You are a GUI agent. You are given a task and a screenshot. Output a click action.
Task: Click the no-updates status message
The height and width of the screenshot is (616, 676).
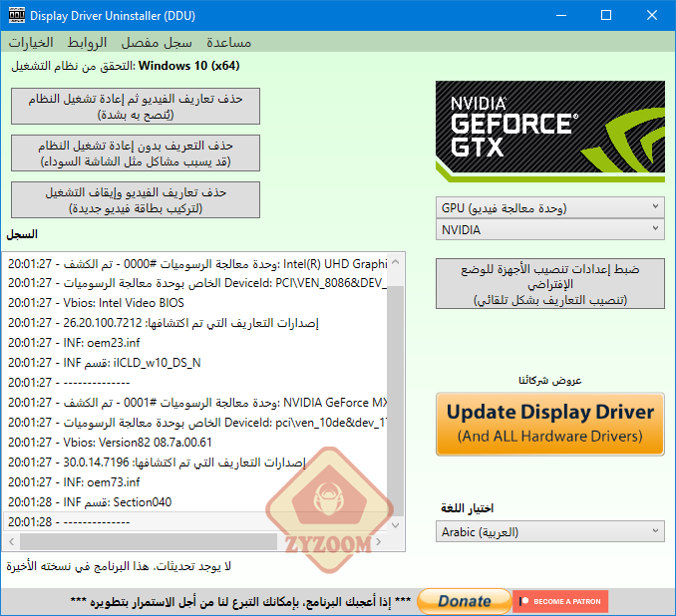(119, 566)
